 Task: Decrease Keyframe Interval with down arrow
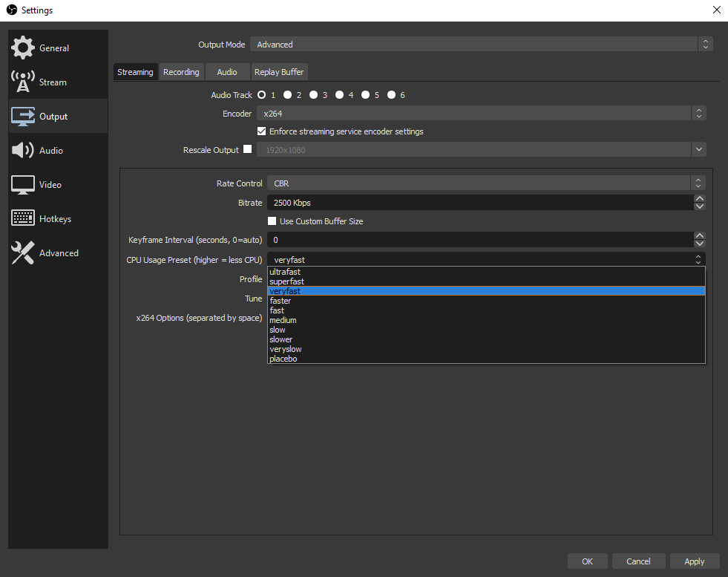point(699,244)
